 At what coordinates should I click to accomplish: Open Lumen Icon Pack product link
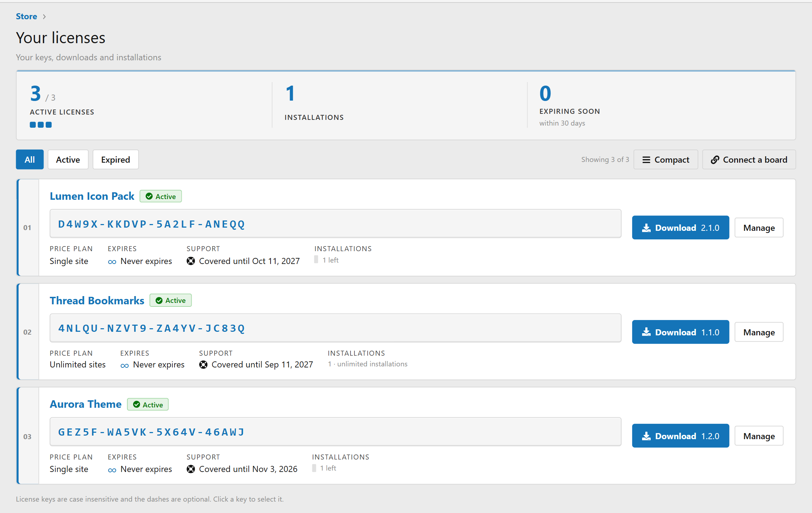[x=92, y=196]
